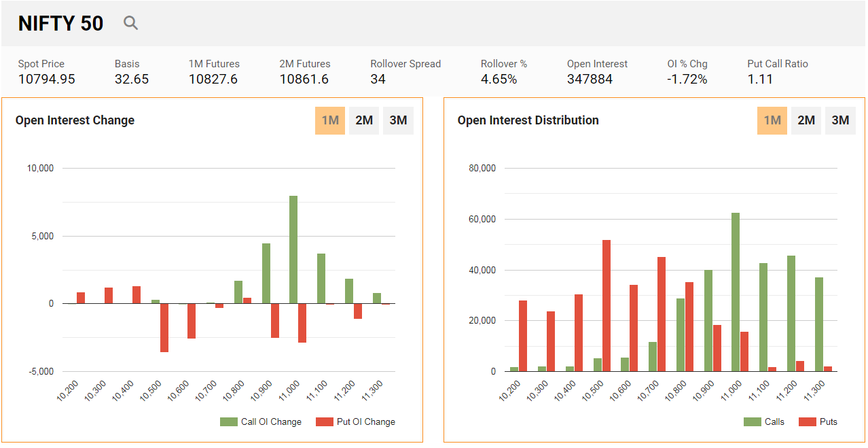Show 3M Open Interest Distribution
Screen dimensions: 868x448
click(840, 120)
